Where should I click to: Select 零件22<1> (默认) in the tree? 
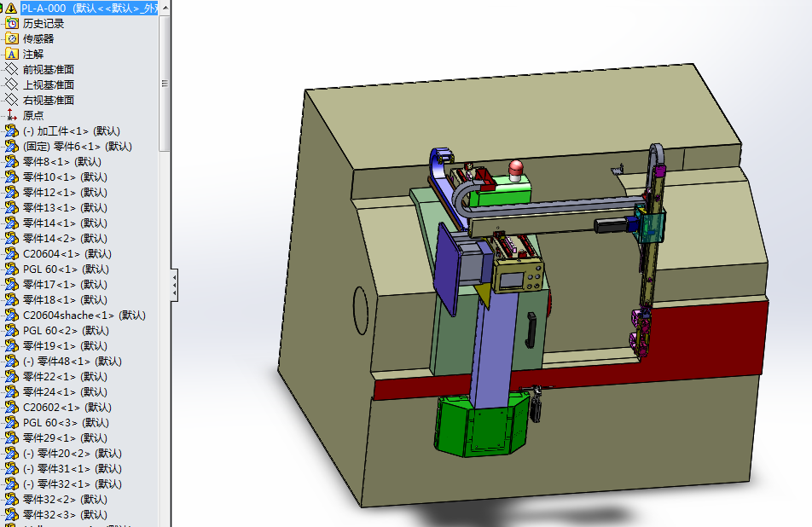pyautogui.click(x=65, y=376)
